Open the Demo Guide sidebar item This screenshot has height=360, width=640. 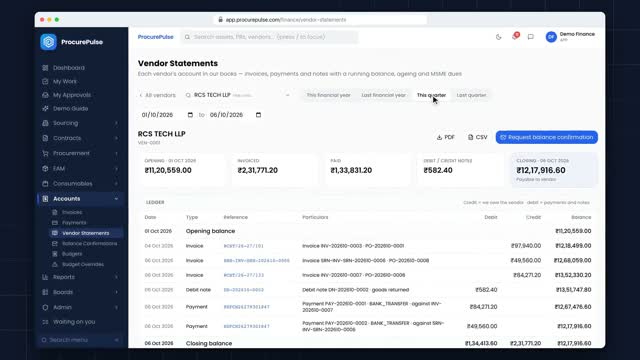[x=70, y=109]
